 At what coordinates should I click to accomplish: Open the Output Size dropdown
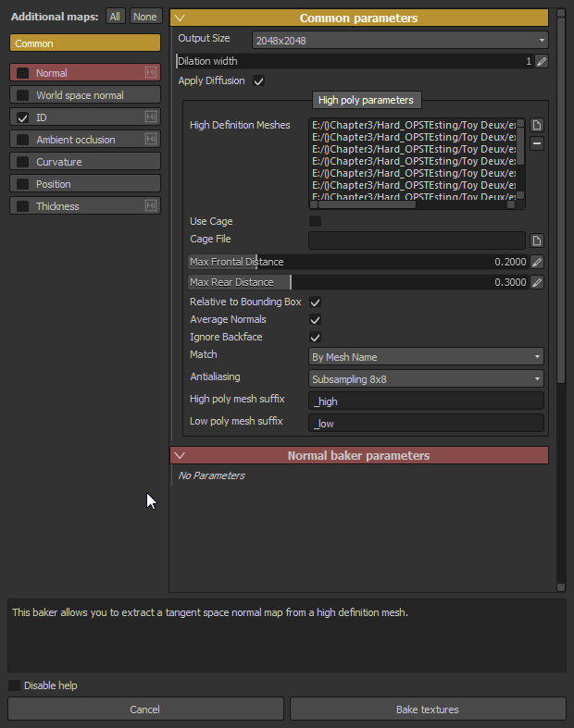pyautogui.click(x=400, y=40)
